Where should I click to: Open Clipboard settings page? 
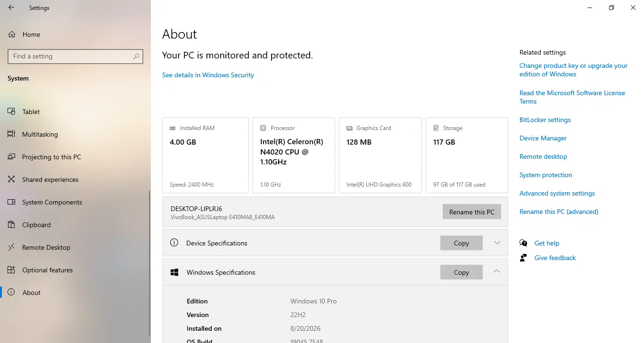74,225
